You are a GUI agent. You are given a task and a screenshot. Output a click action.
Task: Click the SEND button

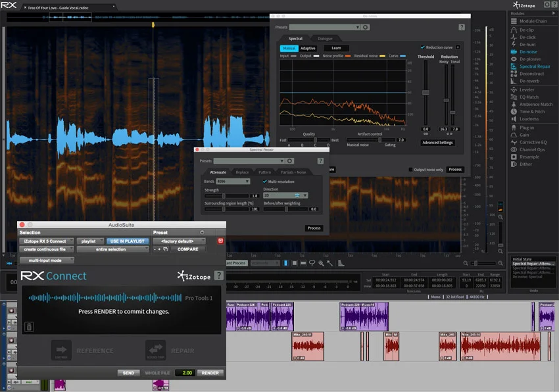point(128,373)
